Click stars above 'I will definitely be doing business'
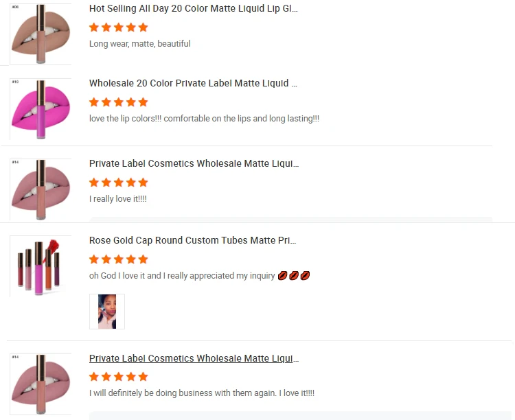515x420 pixels. pyautogui.click(x=119, y=377)
